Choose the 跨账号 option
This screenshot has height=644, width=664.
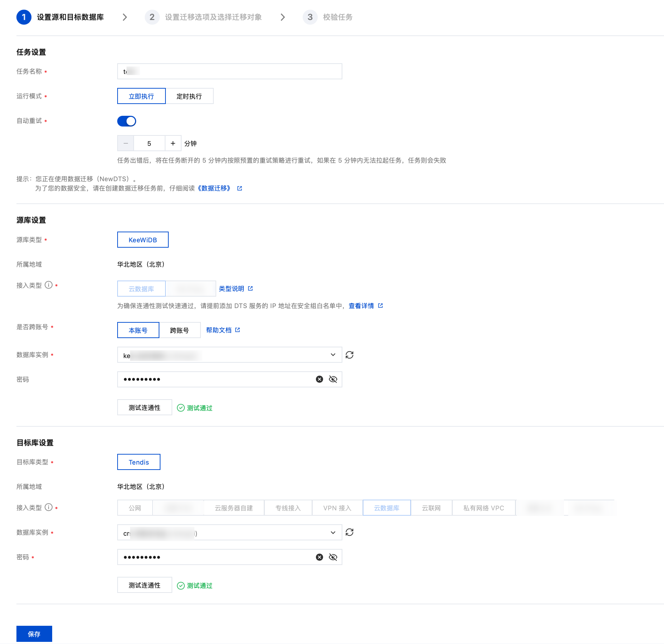click(179, 330)
